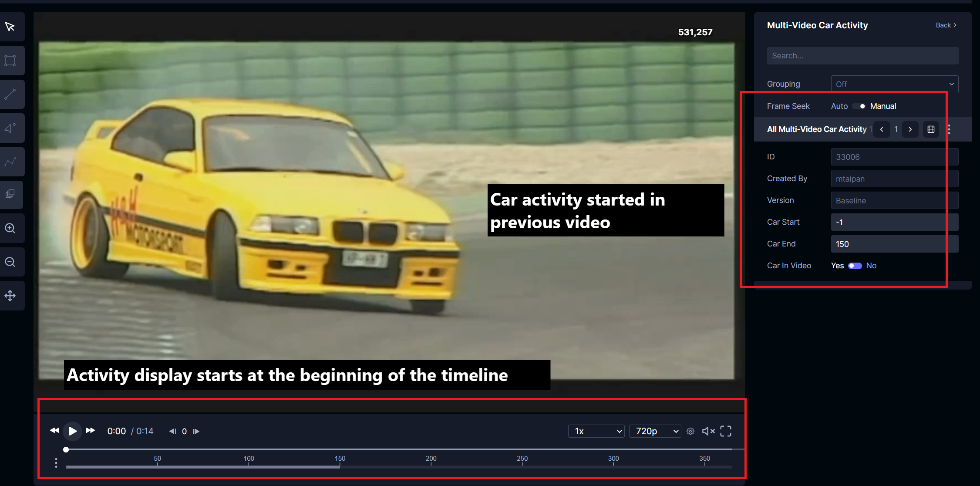Select the angle measurement tool
The width and height of the screenshot is (980, 486).
[10, 128]
